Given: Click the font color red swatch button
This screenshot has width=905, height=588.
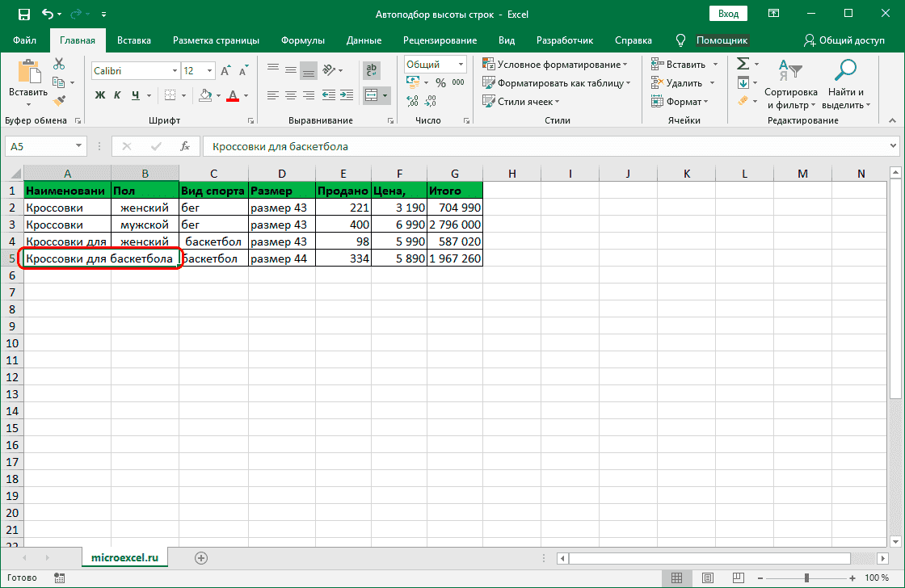Looking at the screenshot, I should coord(233,95).
